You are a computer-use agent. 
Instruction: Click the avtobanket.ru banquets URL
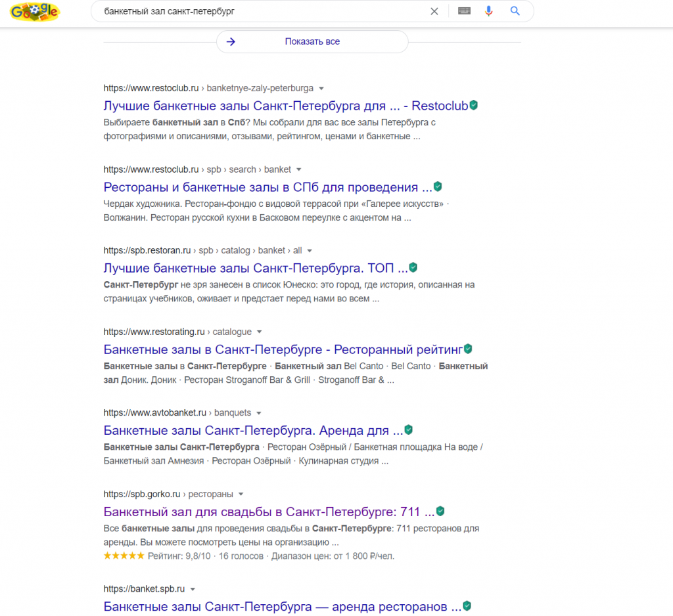pyautogui.click(x=177, y=412)
